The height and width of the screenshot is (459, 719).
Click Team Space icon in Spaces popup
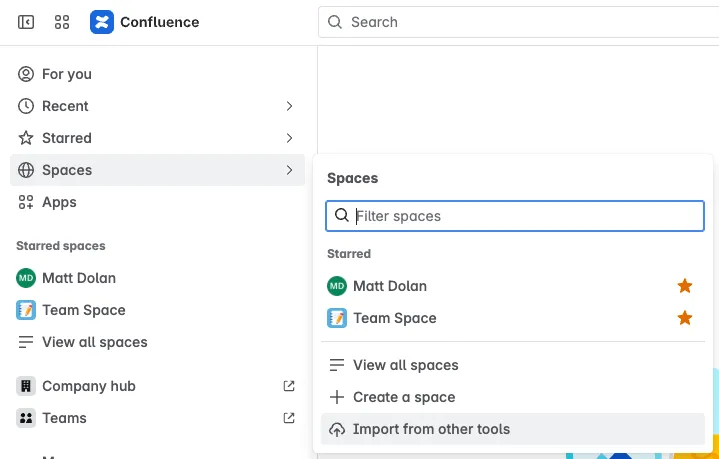[x=337, y=318]
